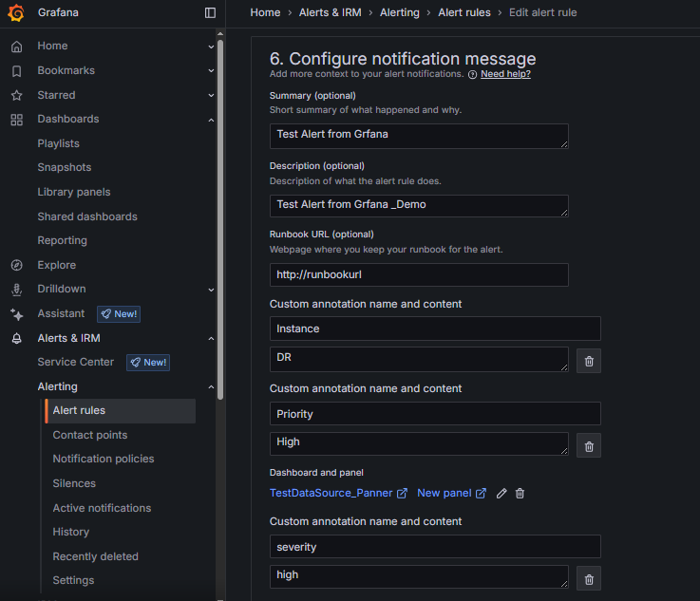Viewport: 700px width, 601px height.
Task: Remove dashboard and panel link trash icon
Action: [x=520, y=494]
